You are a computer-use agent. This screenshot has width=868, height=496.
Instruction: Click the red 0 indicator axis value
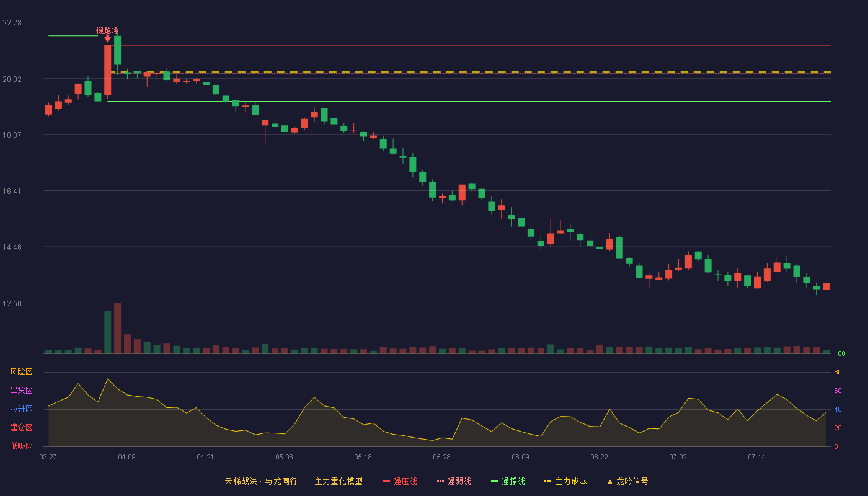coord(836,447)
